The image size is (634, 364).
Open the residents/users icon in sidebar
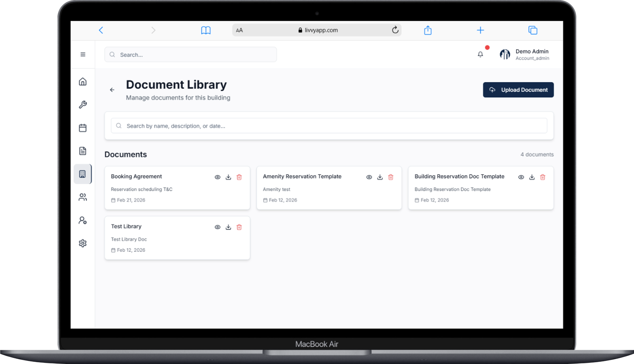tap(83, 197)
